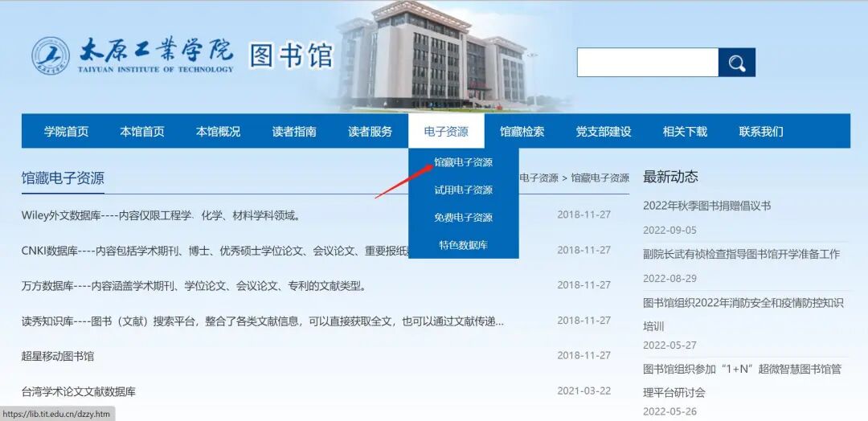Screen dimensions: 868x421
Task: Focus the library search input field
Action: tap(648, 63)
